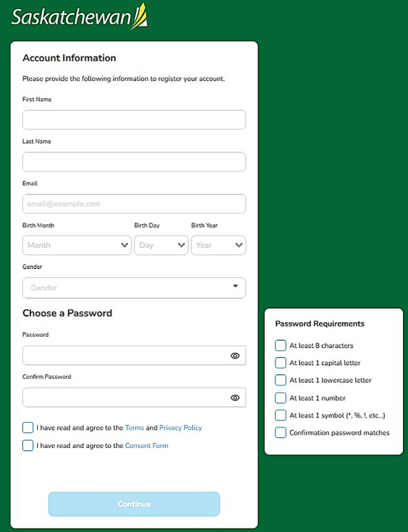
Task: Click the 'At least 1 number' requirement checkbox
Action: [281, 398]
